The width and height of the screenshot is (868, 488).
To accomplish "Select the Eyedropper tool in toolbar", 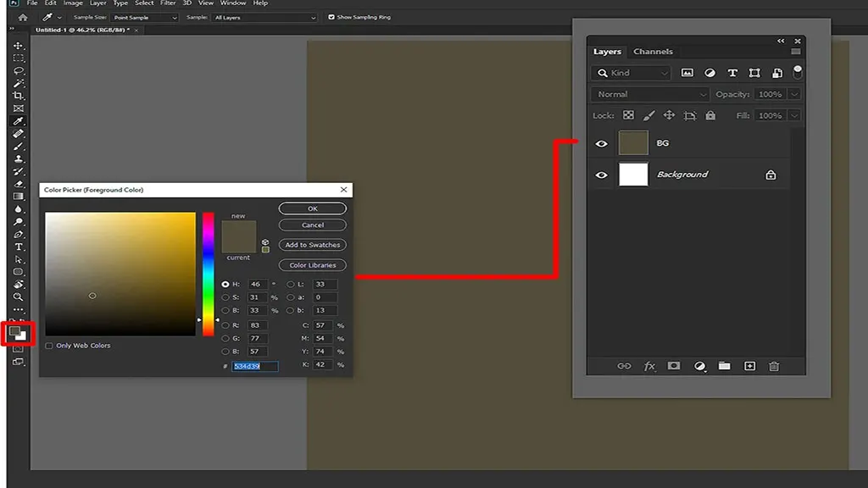I will coord(19,121).
